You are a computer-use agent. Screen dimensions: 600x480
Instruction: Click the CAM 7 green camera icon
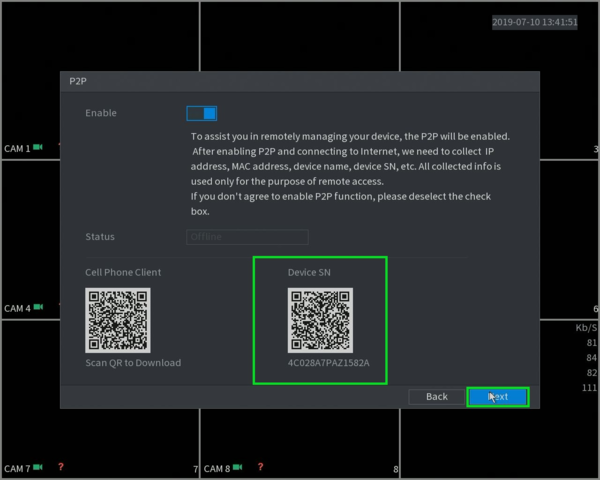tap(38, 467)
